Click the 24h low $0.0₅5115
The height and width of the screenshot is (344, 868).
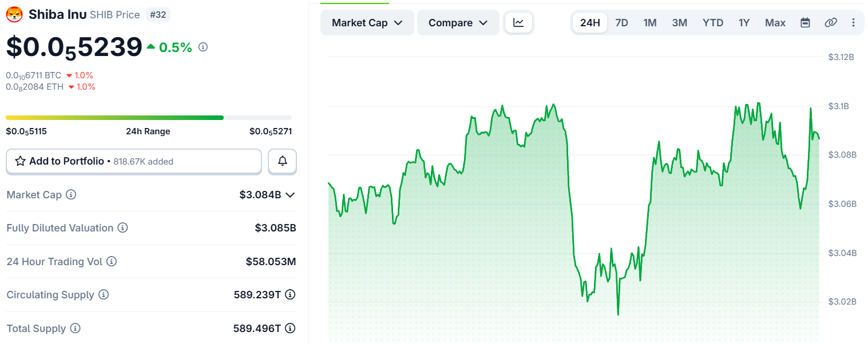(x=26, y=131)
